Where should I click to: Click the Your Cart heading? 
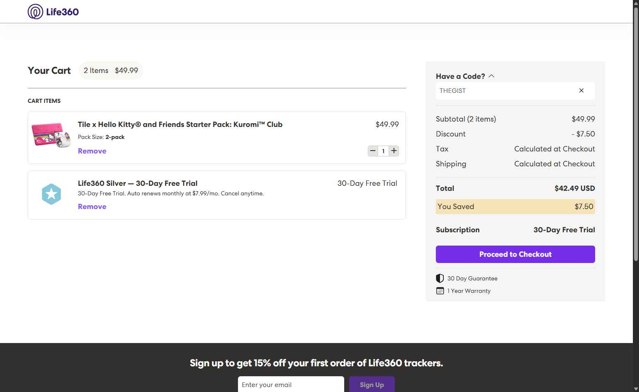click(x=49, y=70)
